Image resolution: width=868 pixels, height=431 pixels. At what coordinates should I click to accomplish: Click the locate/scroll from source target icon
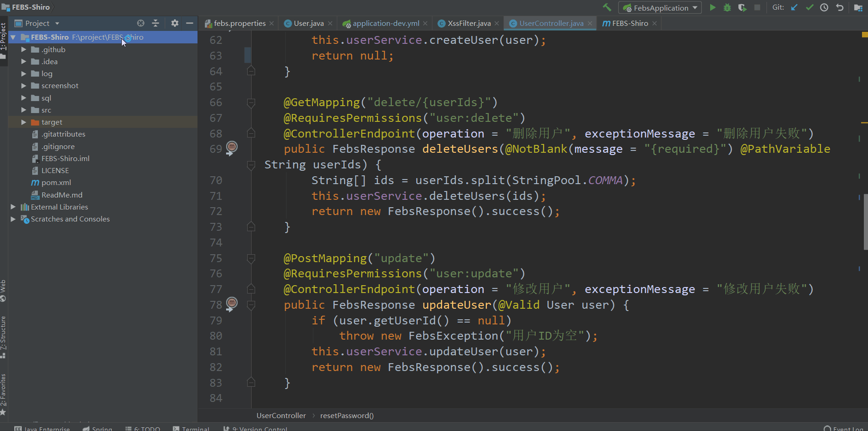pyautogui.click(x=141, y=23)
